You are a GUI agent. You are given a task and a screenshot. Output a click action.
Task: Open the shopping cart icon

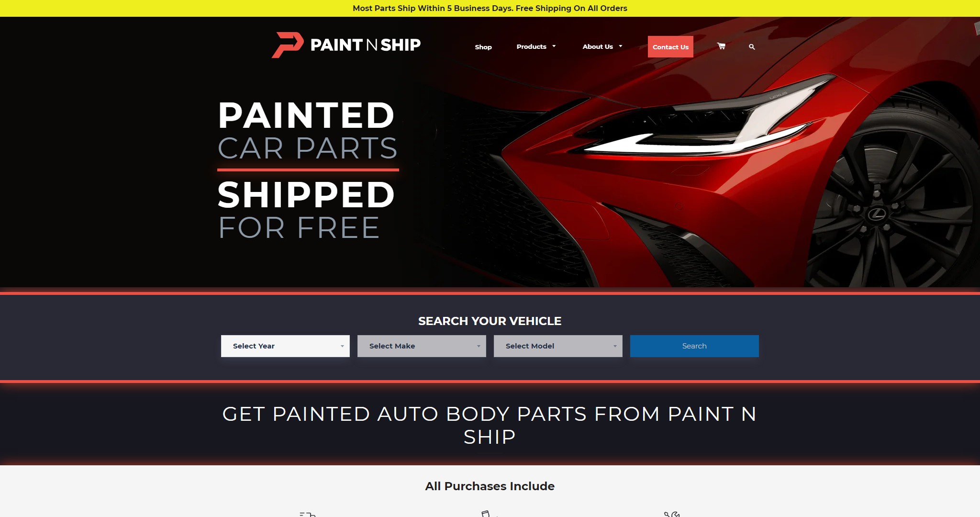pyautogui.click(x=721, y=46)
